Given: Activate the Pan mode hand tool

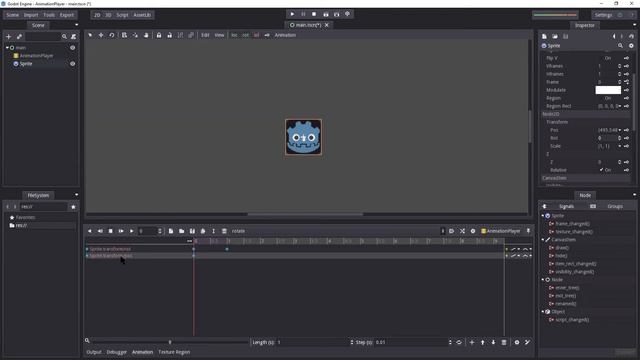Looking at the screenshot, I should 146,35.
